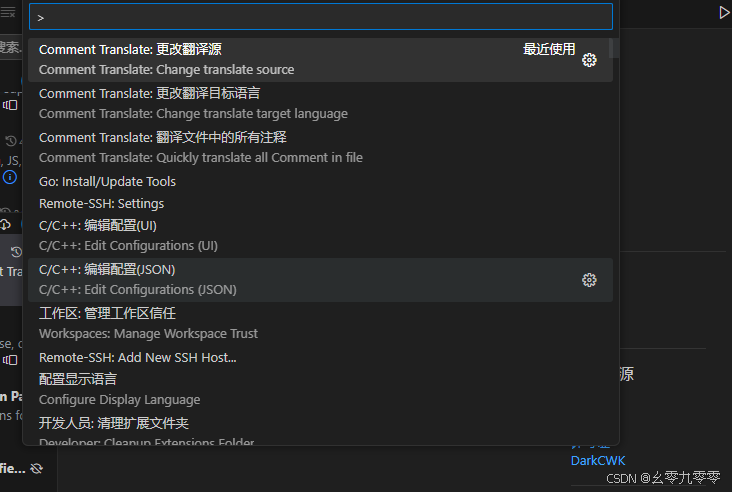
Task: Run Comment Translate: Change translate source command
Action: pyautogui.click(x=320, y=60)
